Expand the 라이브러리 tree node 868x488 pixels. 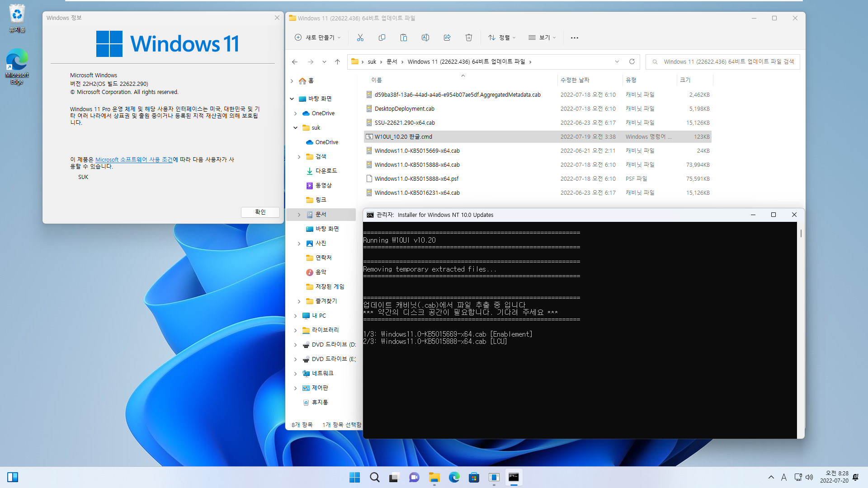[x=296, y=330]
